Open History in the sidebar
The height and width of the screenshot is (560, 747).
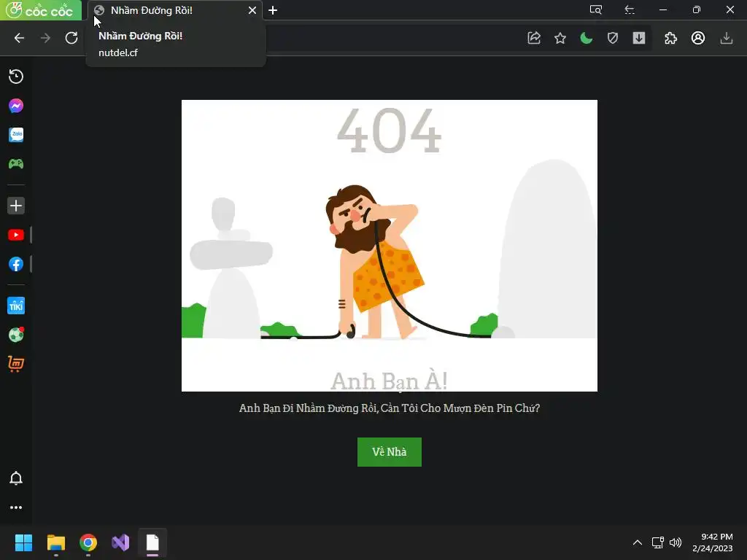click(16, 77)
